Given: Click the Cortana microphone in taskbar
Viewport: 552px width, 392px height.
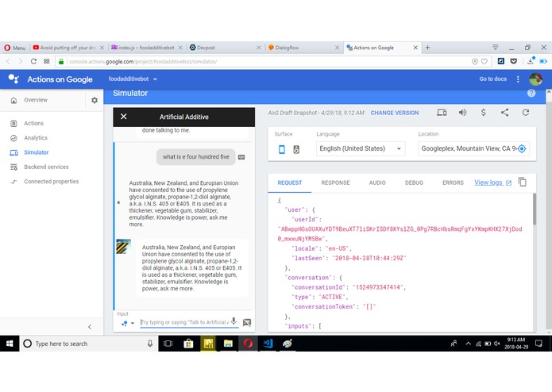Looking at the screenshot, I should [150, 344].
